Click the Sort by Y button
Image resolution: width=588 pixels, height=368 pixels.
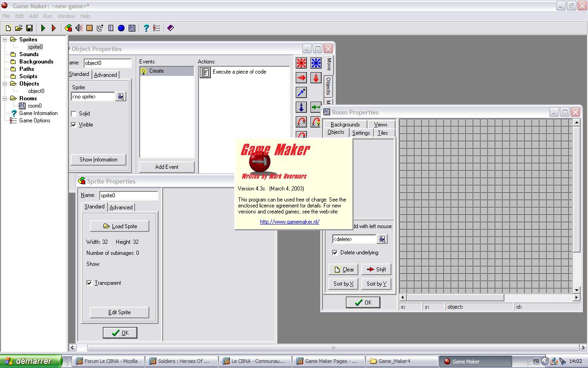376,284
